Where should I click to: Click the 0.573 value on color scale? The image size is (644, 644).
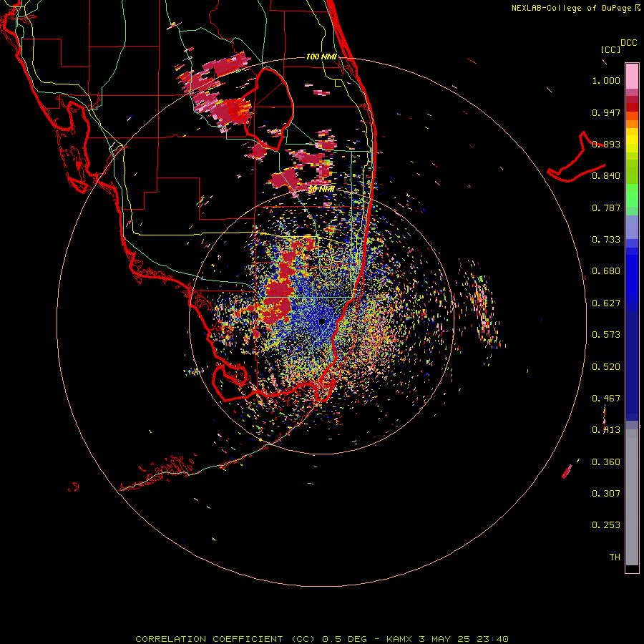coord(606,335)
